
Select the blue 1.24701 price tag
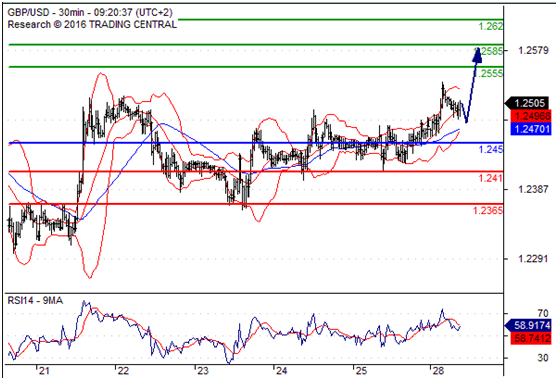531,128
